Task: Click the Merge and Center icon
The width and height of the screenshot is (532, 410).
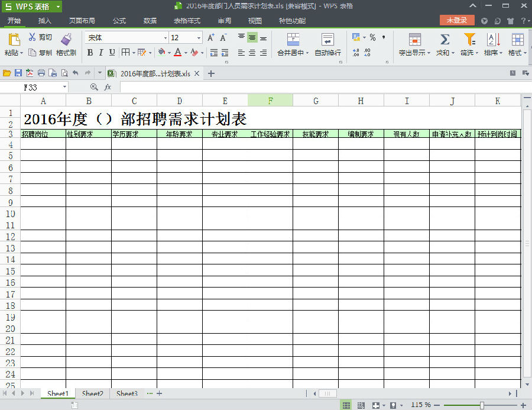Action: [293, 40]
